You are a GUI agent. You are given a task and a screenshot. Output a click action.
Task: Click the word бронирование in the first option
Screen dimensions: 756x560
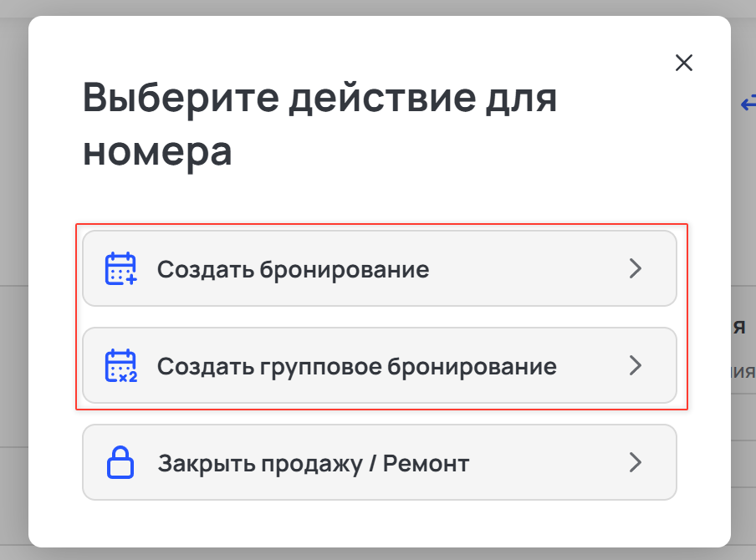tap(345, 269)
